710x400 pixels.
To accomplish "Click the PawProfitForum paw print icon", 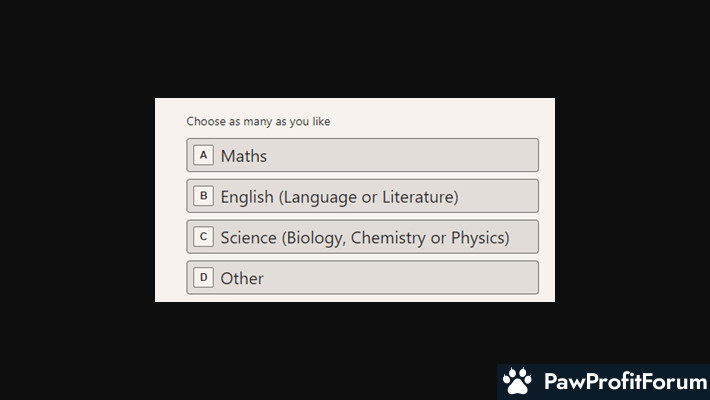I will 517,381.
